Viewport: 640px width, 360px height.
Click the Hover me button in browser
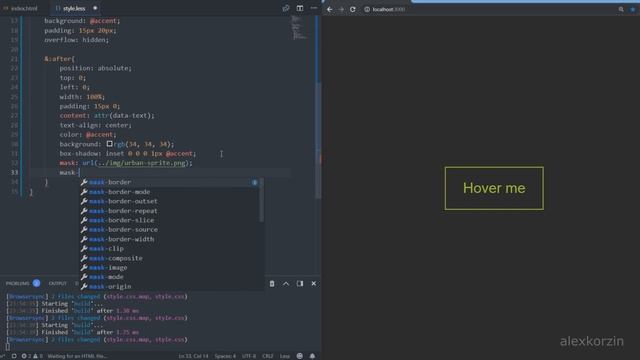click(x=494, y=188)
